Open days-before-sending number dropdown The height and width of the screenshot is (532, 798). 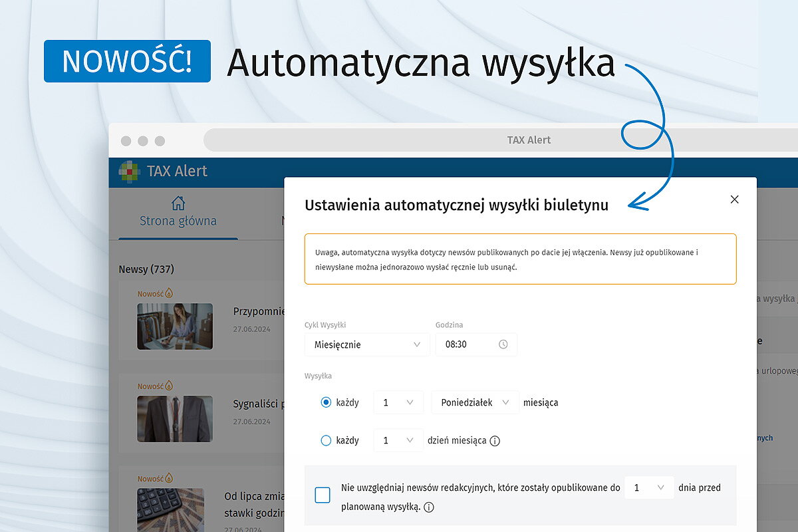coord(648,488)
